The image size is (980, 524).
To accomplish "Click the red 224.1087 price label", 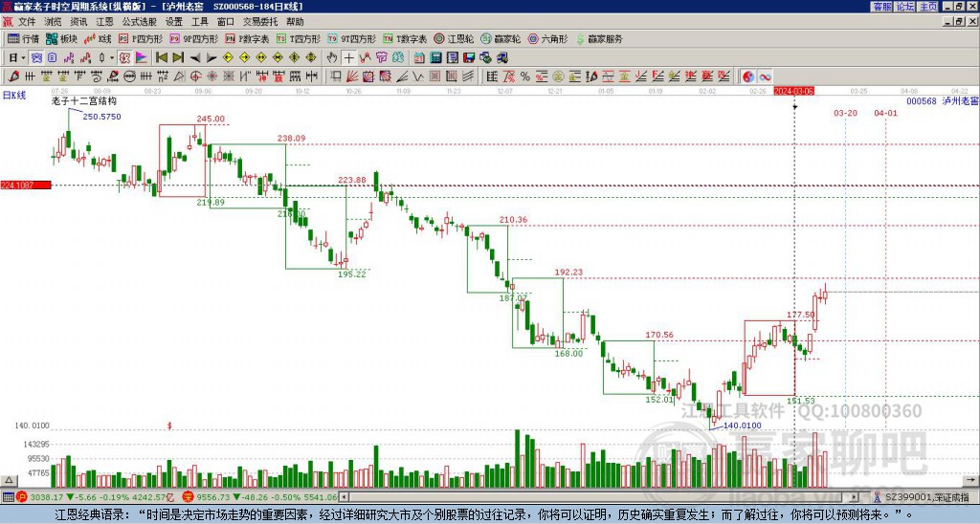I will [x=26, y=185].
